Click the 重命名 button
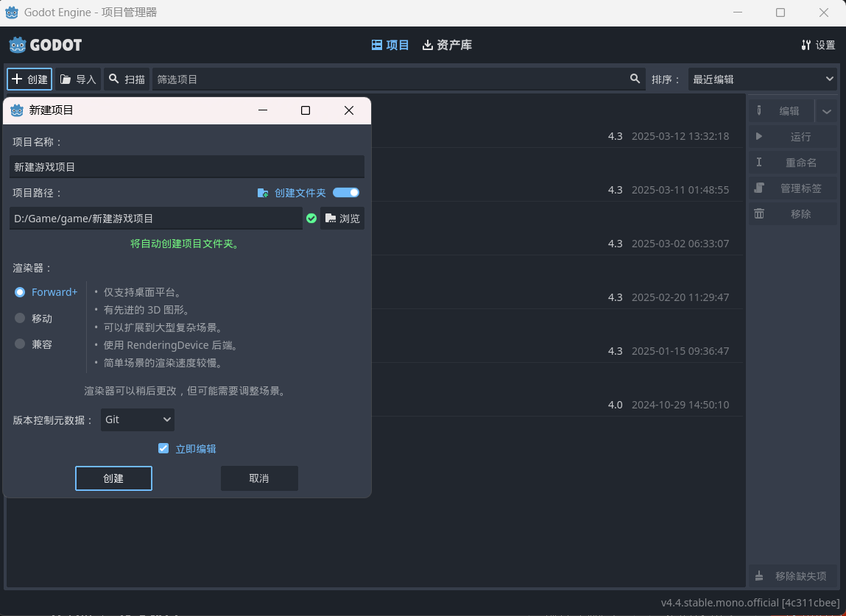This screenshot has width=846, height=616. (x=792, y=163)
